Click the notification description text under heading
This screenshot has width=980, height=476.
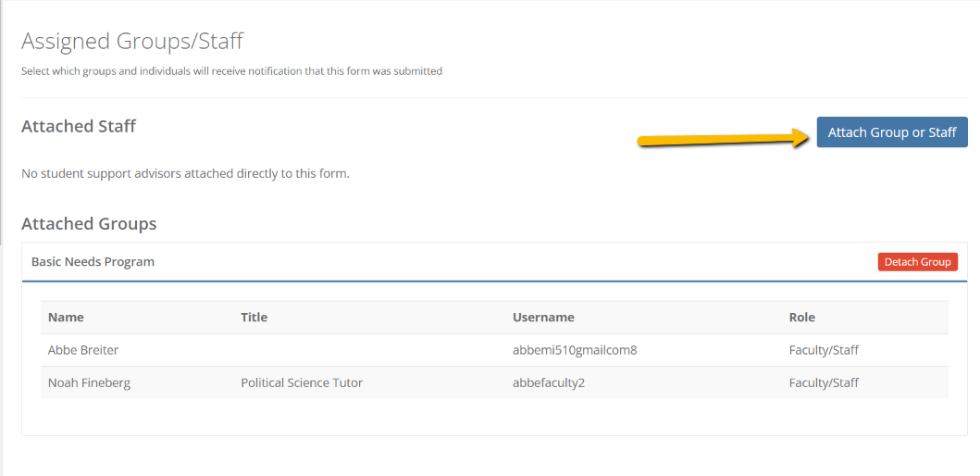click(232, 71)
